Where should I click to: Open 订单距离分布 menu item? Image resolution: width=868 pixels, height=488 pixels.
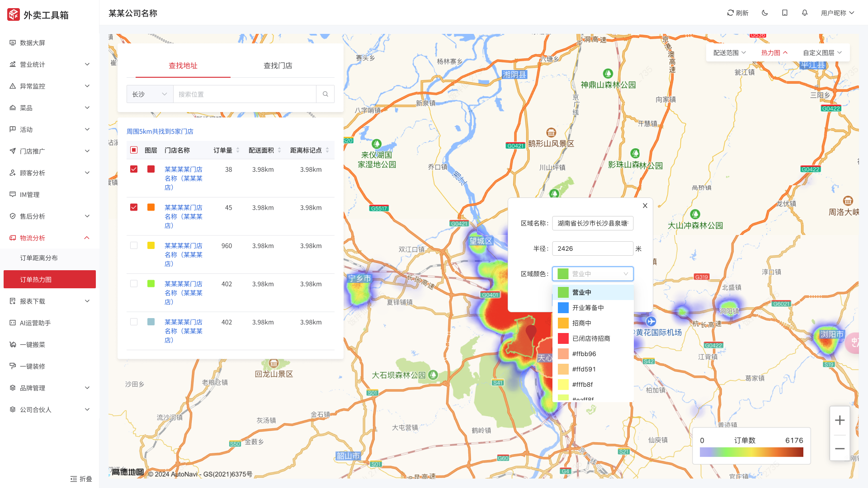[39, 258]
